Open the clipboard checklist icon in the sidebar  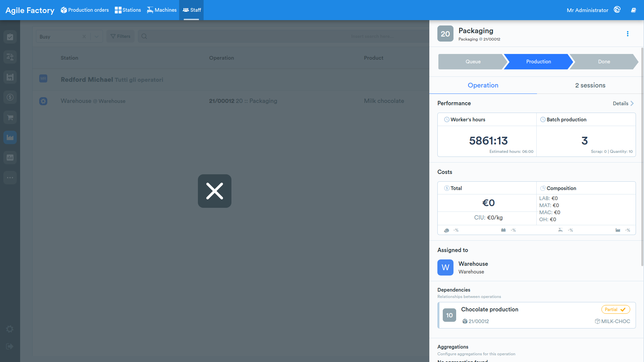point(10,37)
